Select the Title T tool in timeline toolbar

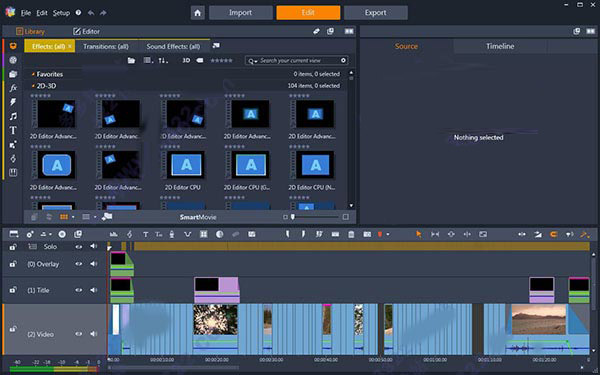[x=145, y=234]
